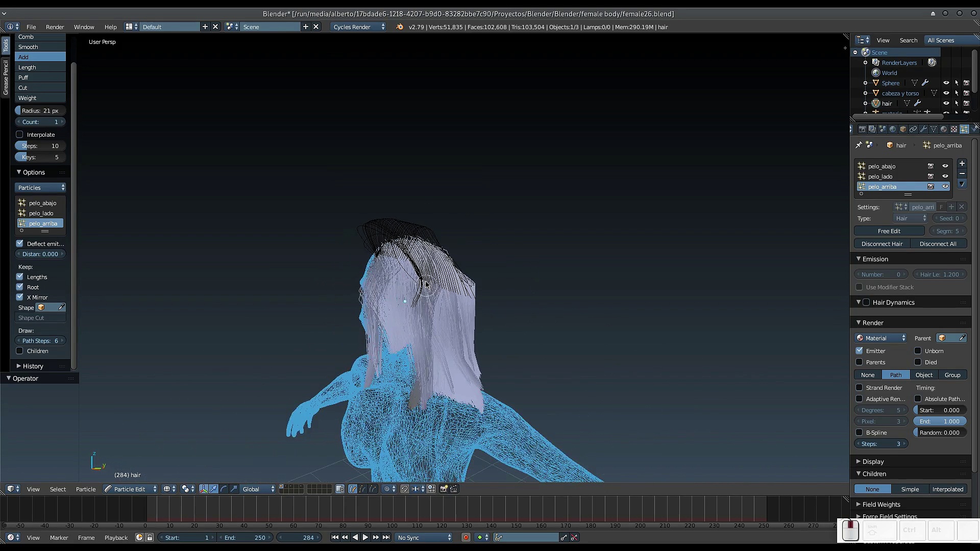Image resolution: width=980 pixels, height=551 pixels.
Task: Enable the Interpolate checkbox
Action: pos(20,135)
